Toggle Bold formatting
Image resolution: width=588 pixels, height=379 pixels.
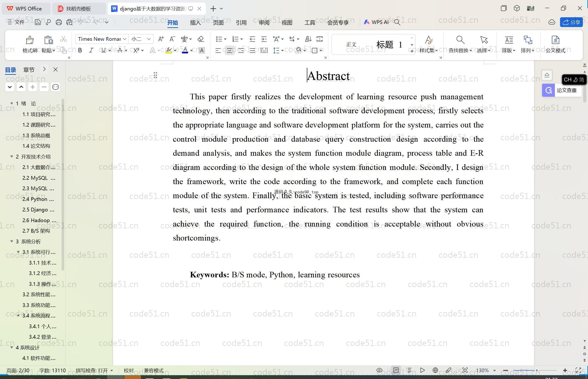80,50
